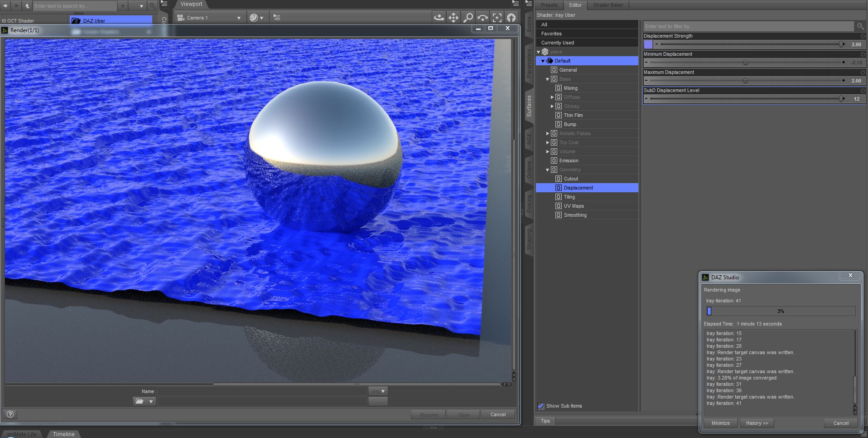Click the help question mark icon
Image resolution: width=868 pixels, height=438 pixels.
click(x=10, y=414)
